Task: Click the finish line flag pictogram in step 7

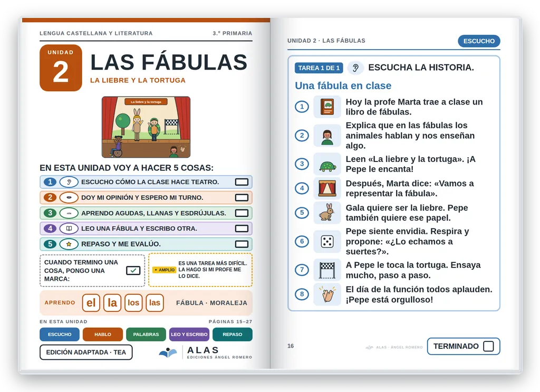Action: pyautogui.click(x=327, y=270)
